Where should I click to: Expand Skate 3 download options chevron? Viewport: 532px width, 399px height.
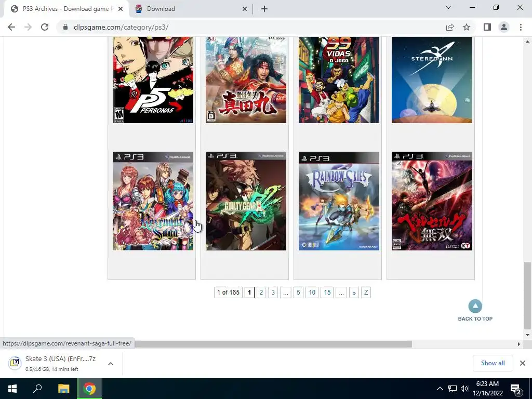[111, 363]
